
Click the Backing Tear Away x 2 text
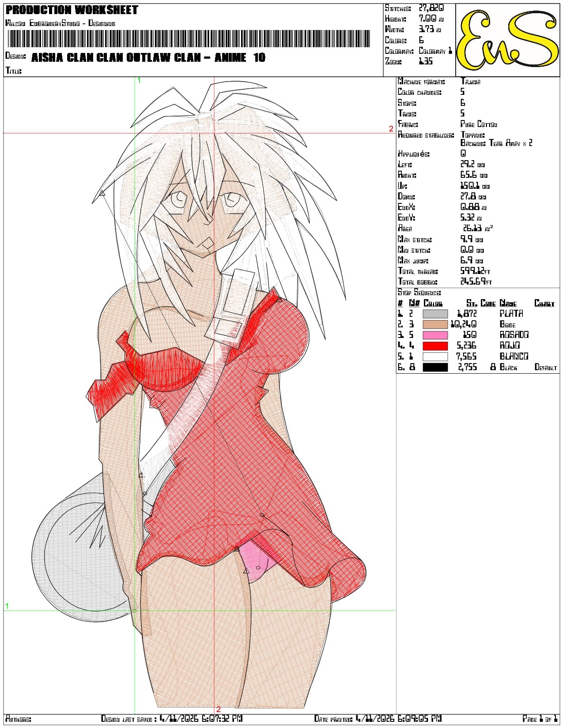(x=496, y=143)
